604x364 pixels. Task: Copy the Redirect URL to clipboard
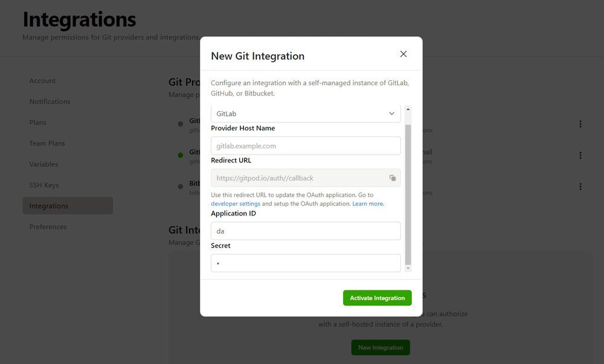393,178
